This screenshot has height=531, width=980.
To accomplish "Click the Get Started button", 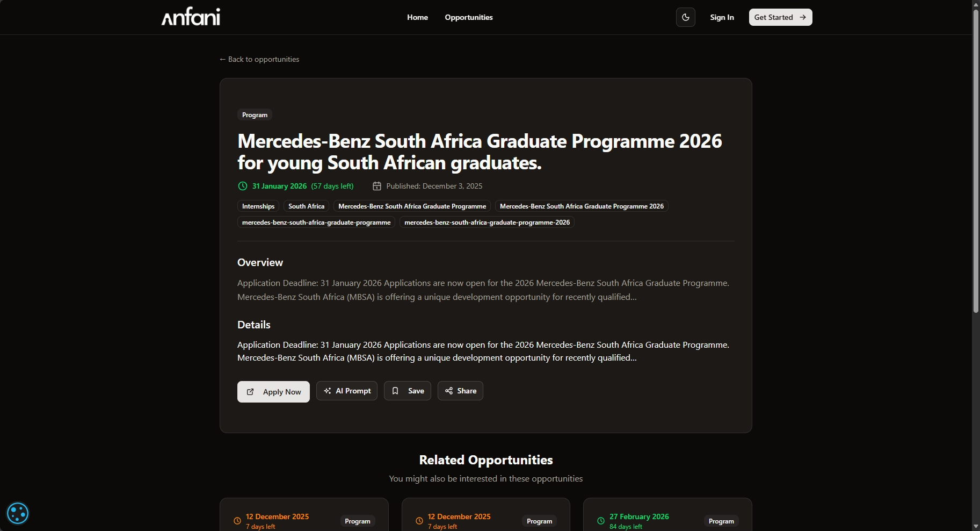I will point(780,17).
